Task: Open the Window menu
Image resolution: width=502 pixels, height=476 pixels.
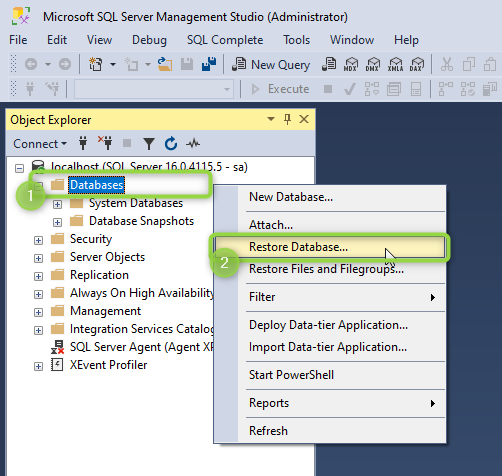Action: [352, 40]
